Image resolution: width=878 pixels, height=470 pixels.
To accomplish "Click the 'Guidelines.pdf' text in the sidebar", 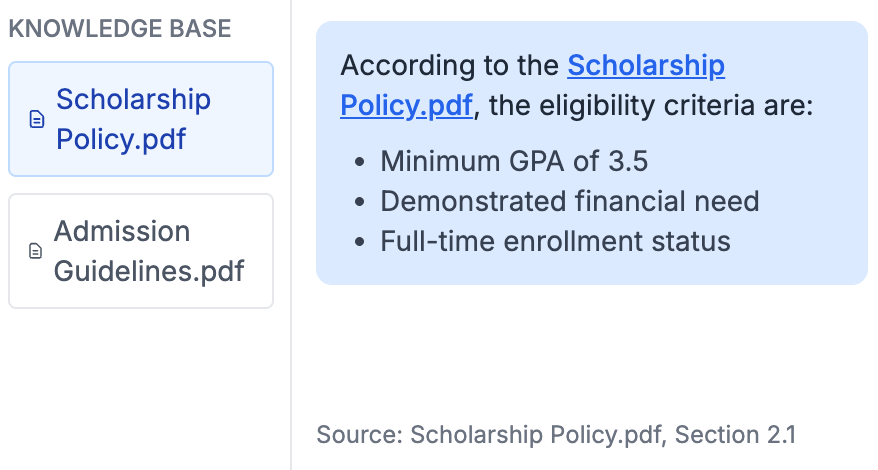I will 148,271.
